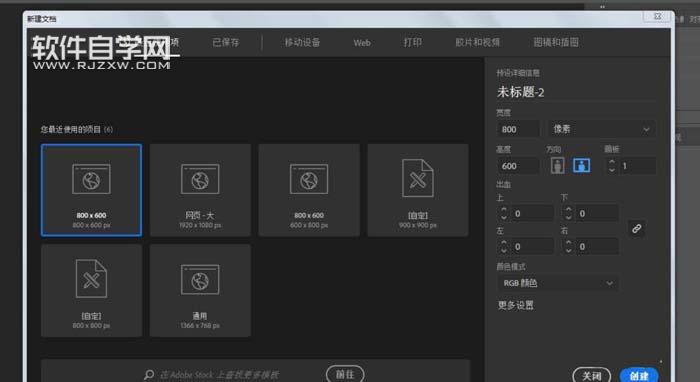Viewport: 700px width, 382px height.
Task: Open the 打印 tab
Action: 412,42
